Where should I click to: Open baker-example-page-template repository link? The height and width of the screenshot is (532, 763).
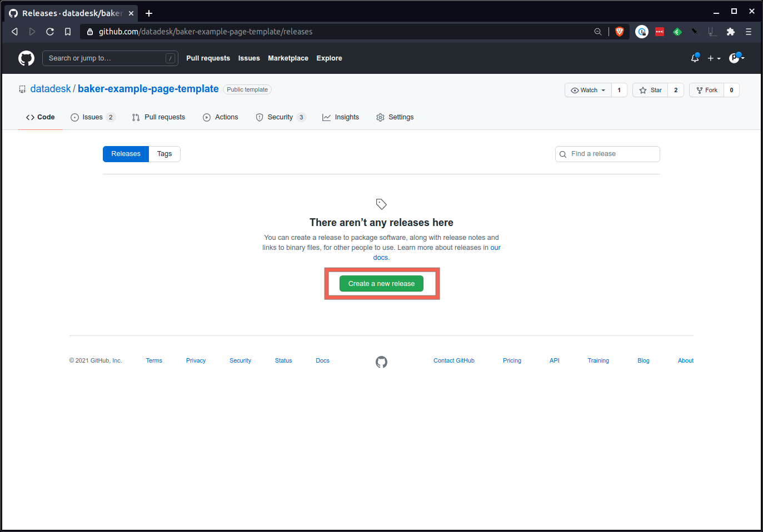(x=148, y=89)
